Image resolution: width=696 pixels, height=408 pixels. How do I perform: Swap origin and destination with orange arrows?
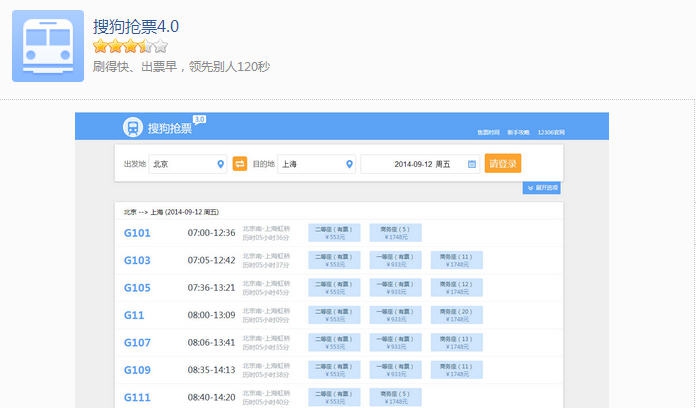(240, 164)
